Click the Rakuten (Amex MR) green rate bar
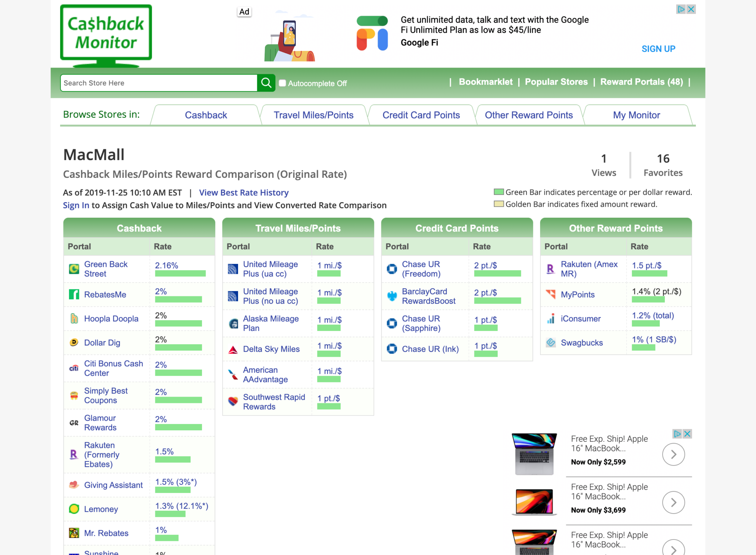Screen dimensions: 756x555 (x=649, y=273)
